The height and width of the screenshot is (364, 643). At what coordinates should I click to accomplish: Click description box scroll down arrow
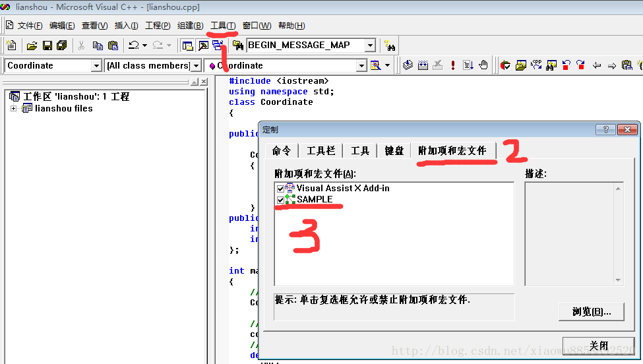(618, 280)
